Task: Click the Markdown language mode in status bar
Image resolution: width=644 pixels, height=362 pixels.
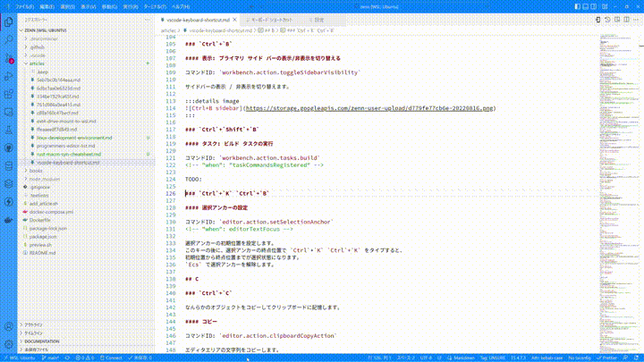Action: pyautogui.click(x=461, y=358)
